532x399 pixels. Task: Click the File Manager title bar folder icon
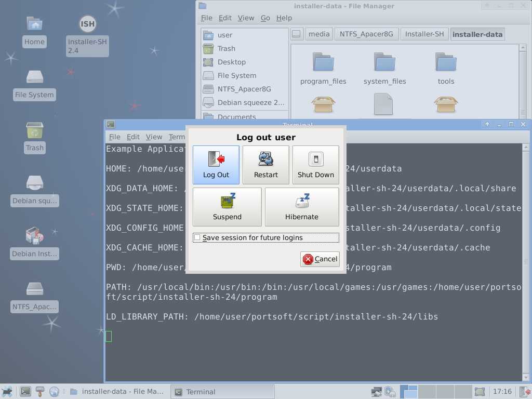[x=203, y=6]
